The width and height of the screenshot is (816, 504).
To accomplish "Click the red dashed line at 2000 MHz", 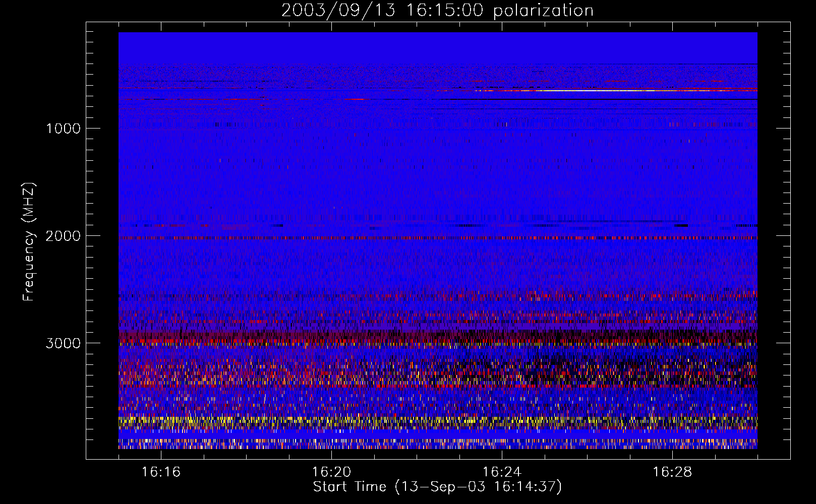I will (x=438, y=238).
